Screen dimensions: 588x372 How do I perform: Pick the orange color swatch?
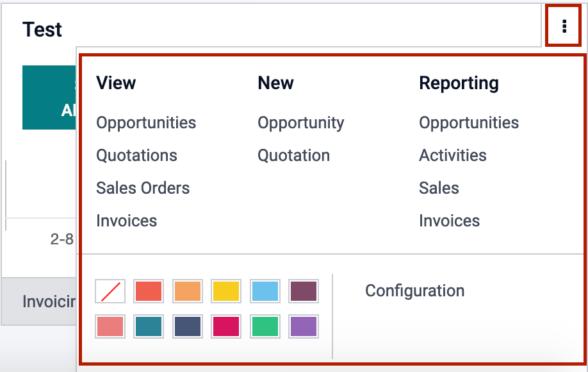[x=187, y=291]
